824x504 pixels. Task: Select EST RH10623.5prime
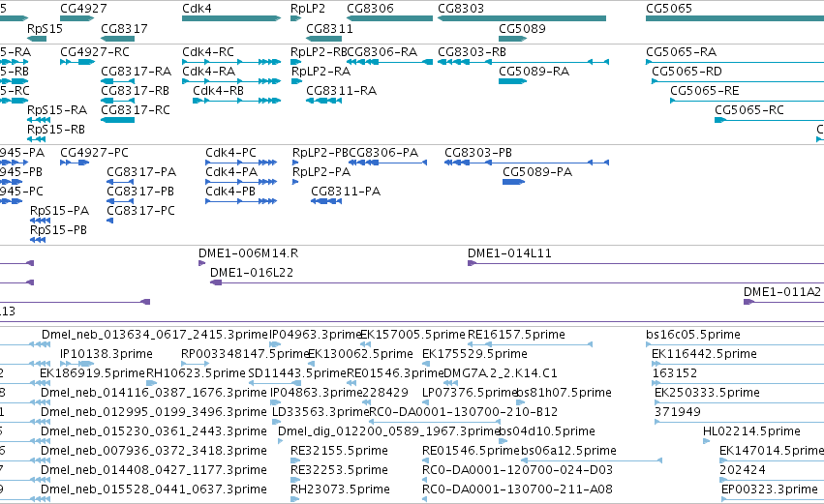pyautogui.click(x=196, y=373)
